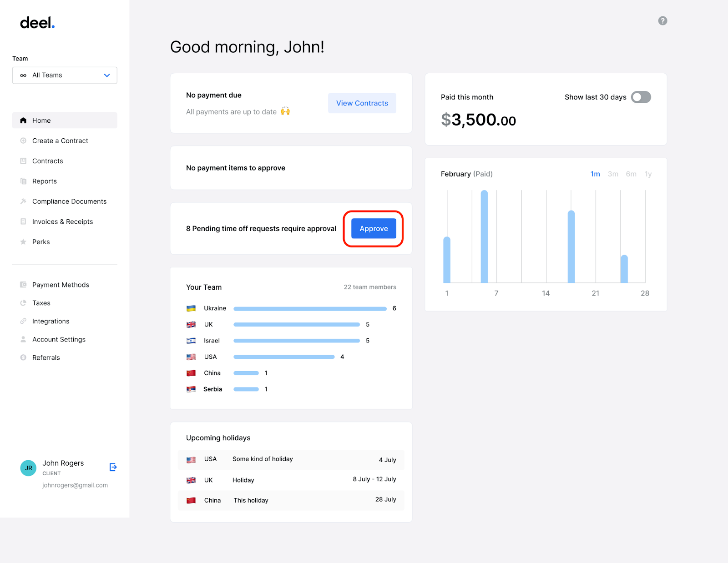Open the help icon at top right
This screenshot has width=728, height=563.
(662, 20)
